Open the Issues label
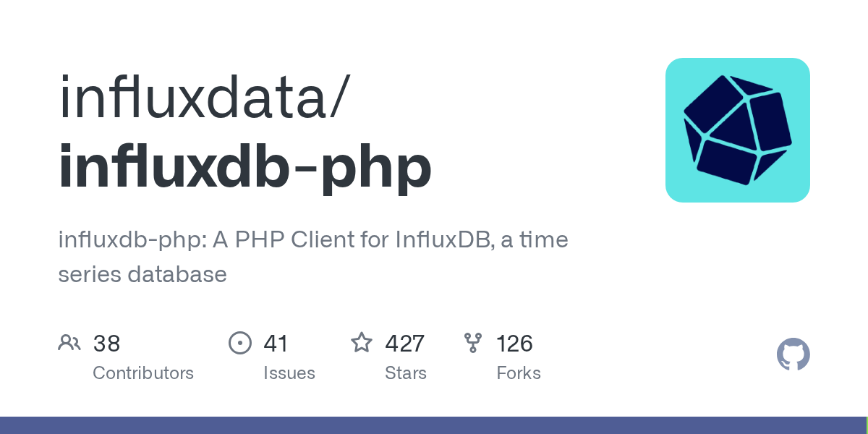Image resolution: width=868 pixels, height=434 pixels. tap(289, 373)
